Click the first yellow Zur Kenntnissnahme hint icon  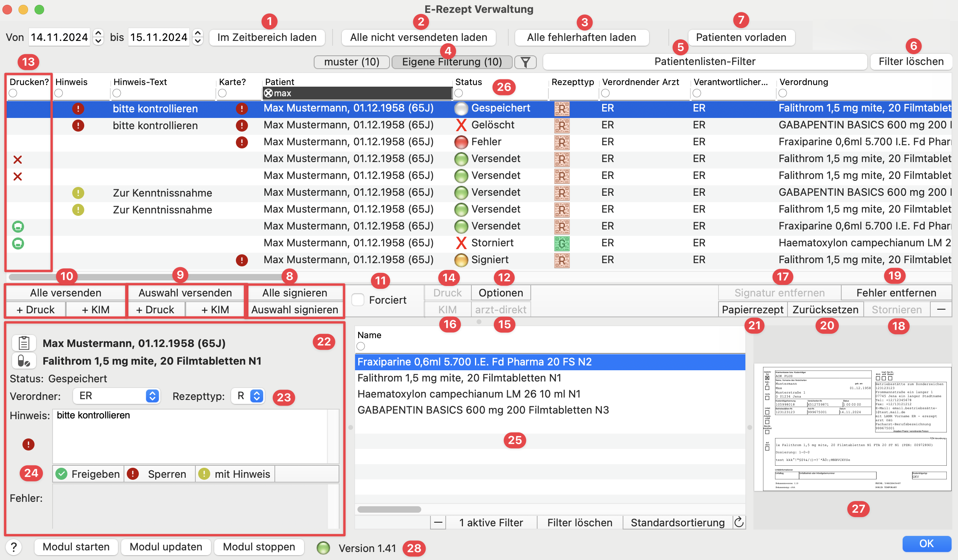point(78,193)
